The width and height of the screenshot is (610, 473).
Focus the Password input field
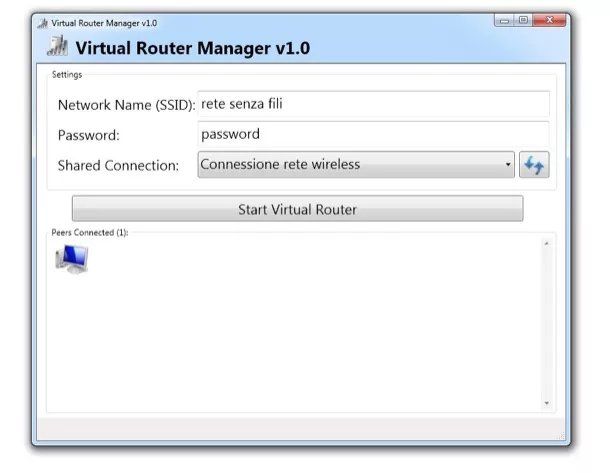tap(373, 134)
